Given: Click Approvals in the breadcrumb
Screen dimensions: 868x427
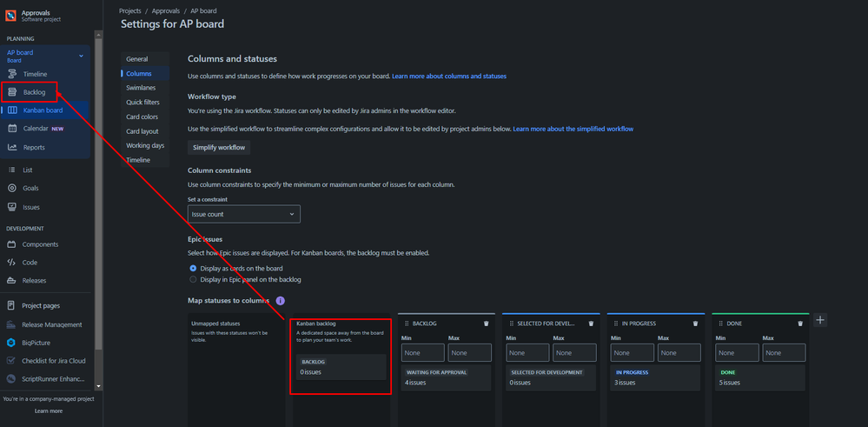Looking at the screenshot, I should click(x=165, y=10).
